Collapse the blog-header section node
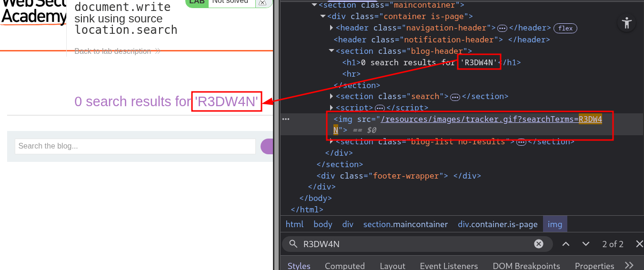The image size is (644, 270). [332, 51]
